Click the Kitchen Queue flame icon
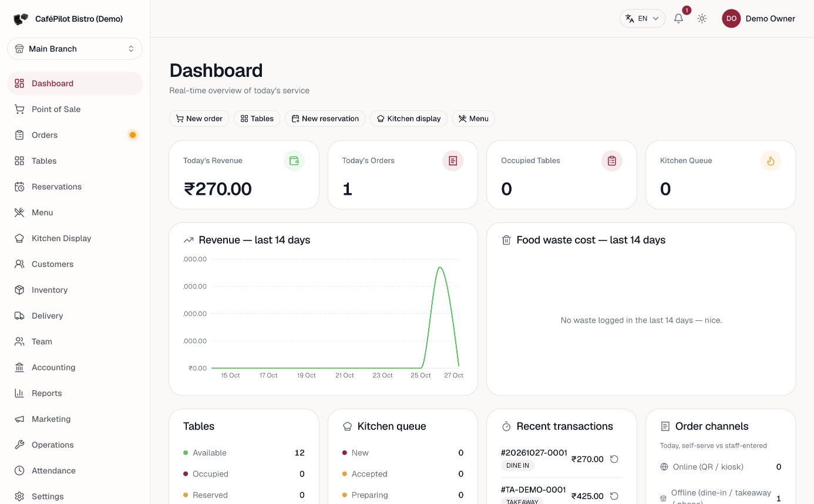The image size is (814, 504). (771, 161)
